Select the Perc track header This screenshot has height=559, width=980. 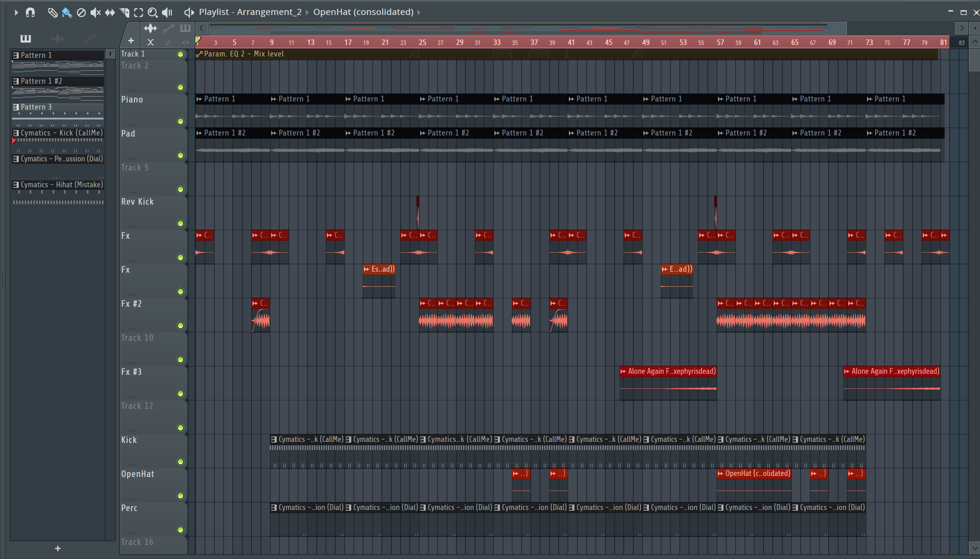(153, 519)
